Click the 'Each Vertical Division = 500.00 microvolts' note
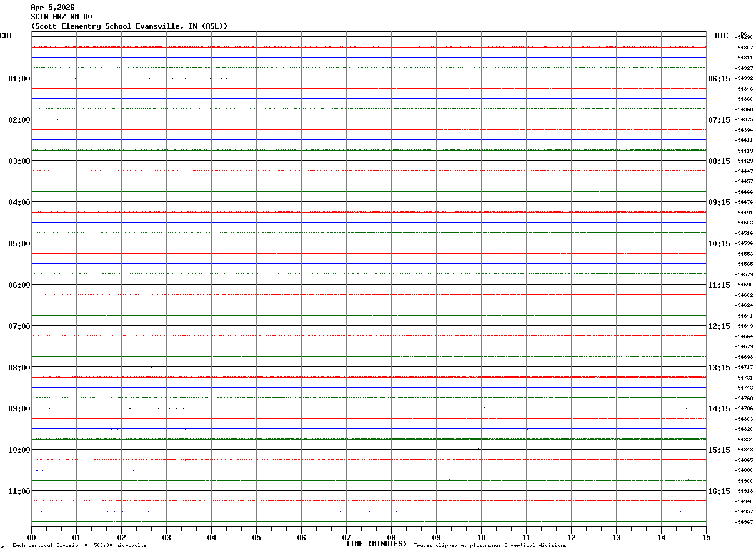 coord(79,546)
